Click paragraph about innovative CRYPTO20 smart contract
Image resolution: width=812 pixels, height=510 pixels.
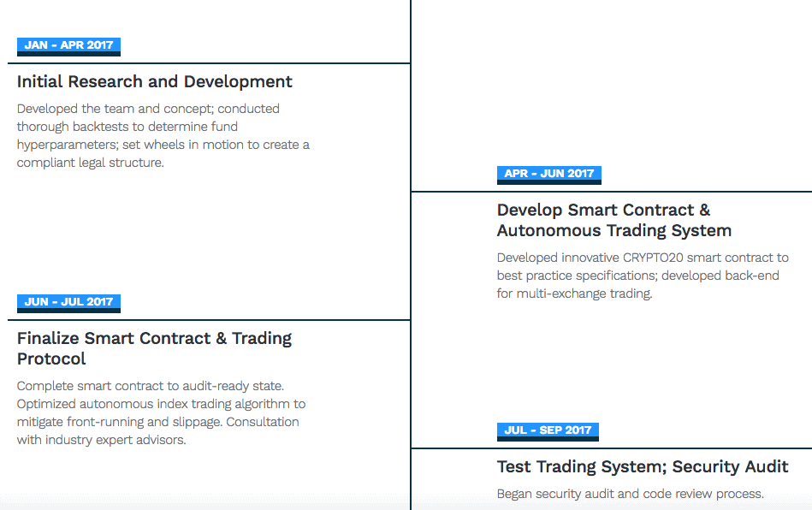point(643,276)
